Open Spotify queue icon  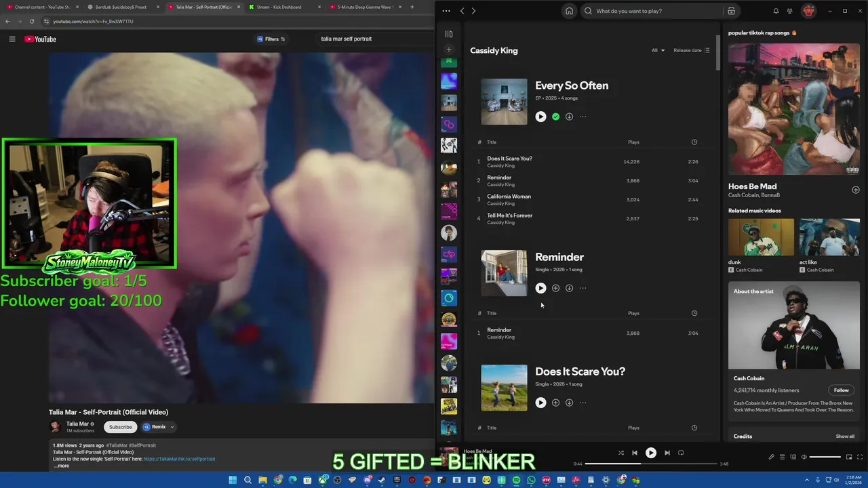point(782,457)
